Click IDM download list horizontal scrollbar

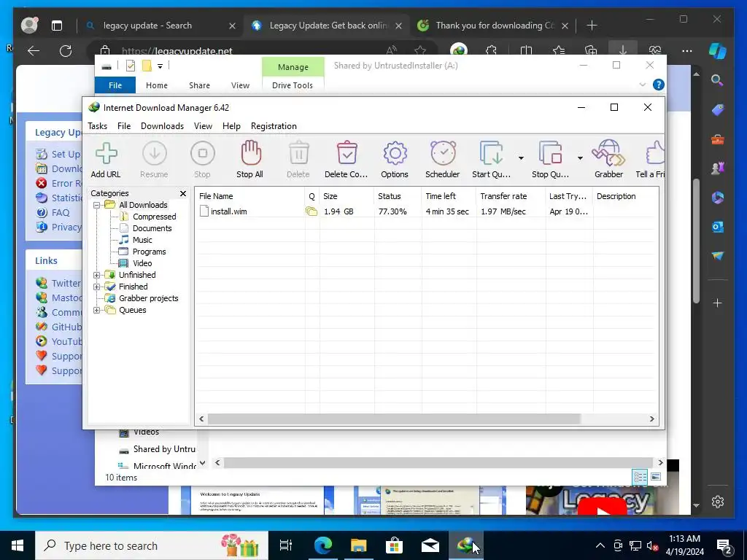pos(393,419)
